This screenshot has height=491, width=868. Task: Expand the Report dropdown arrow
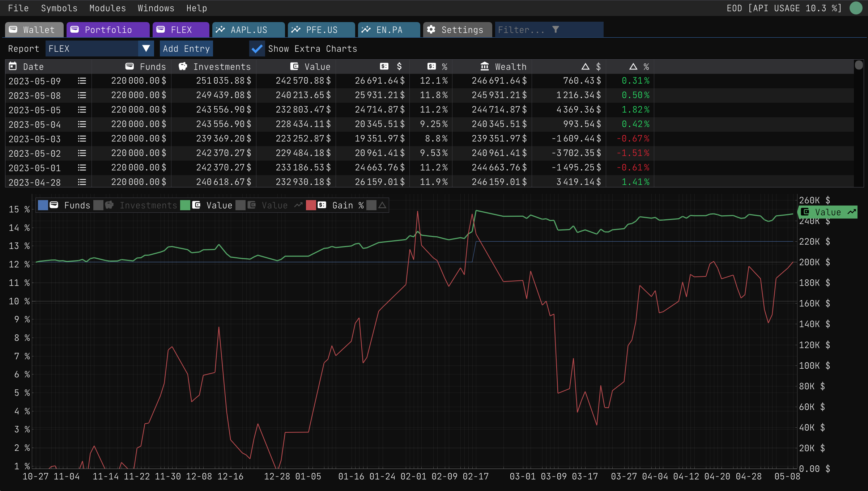[146, 48]
